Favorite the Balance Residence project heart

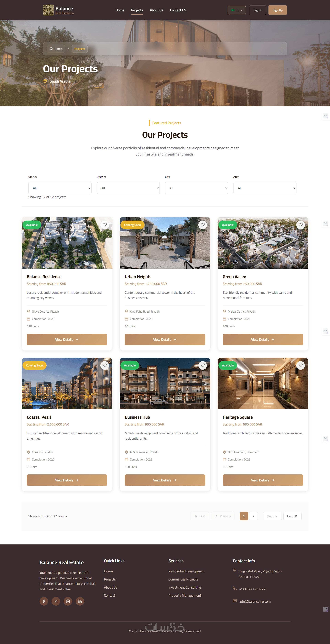coord(105,225)
